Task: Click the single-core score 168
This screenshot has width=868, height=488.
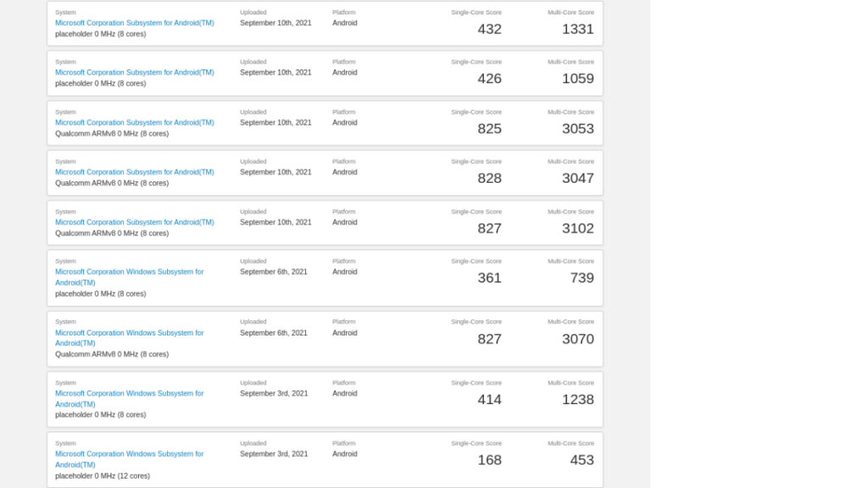Action: point(489,460)
